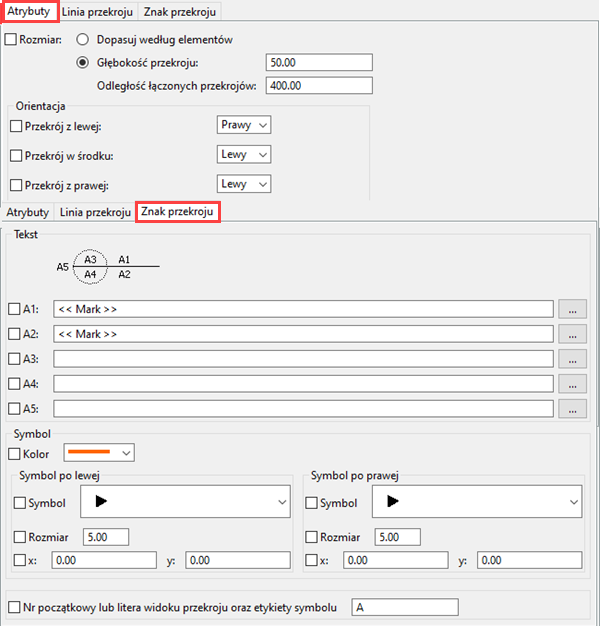Select the 'Głębokość przekroju' radio button
The image size is (600, 626).
coord(82,63)
